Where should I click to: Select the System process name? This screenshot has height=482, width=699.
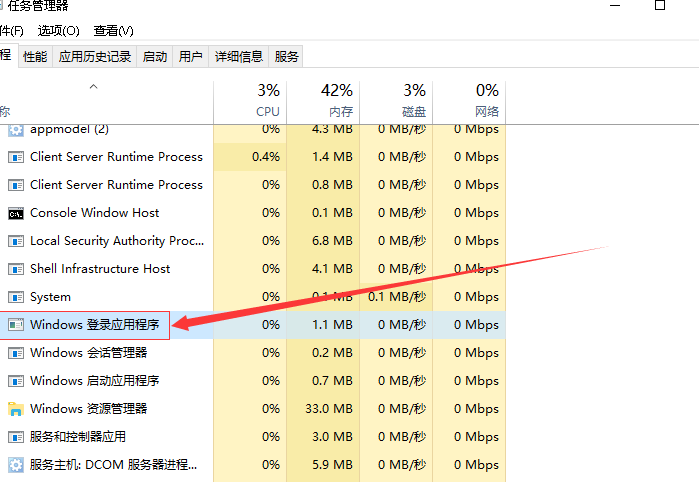pos(50,297)
